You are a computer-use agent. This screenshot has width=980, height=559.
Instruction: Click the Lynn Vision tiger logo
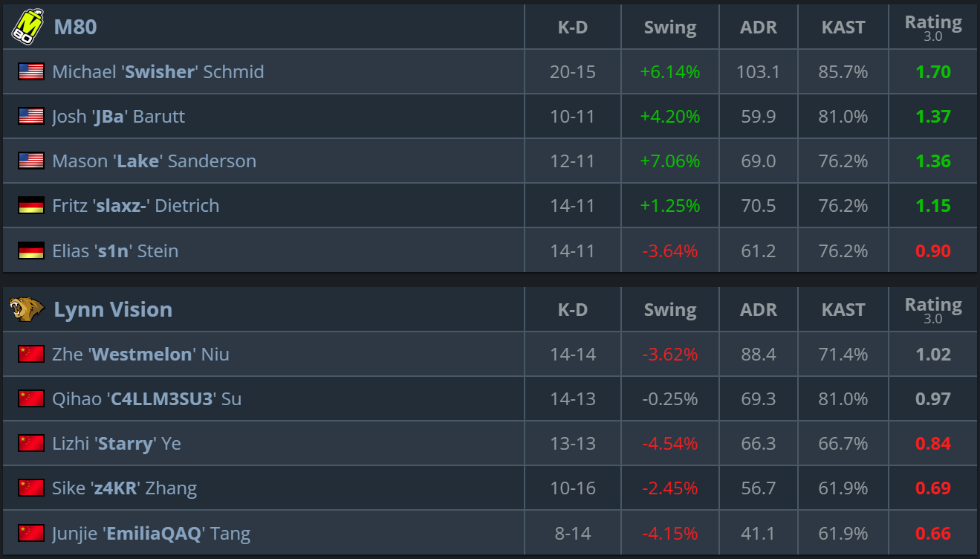click(27, 309)
